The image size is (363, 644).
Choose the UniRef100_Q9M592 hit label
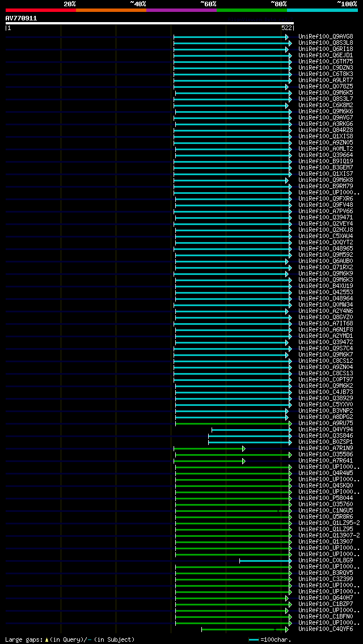[x=326, y=255]
